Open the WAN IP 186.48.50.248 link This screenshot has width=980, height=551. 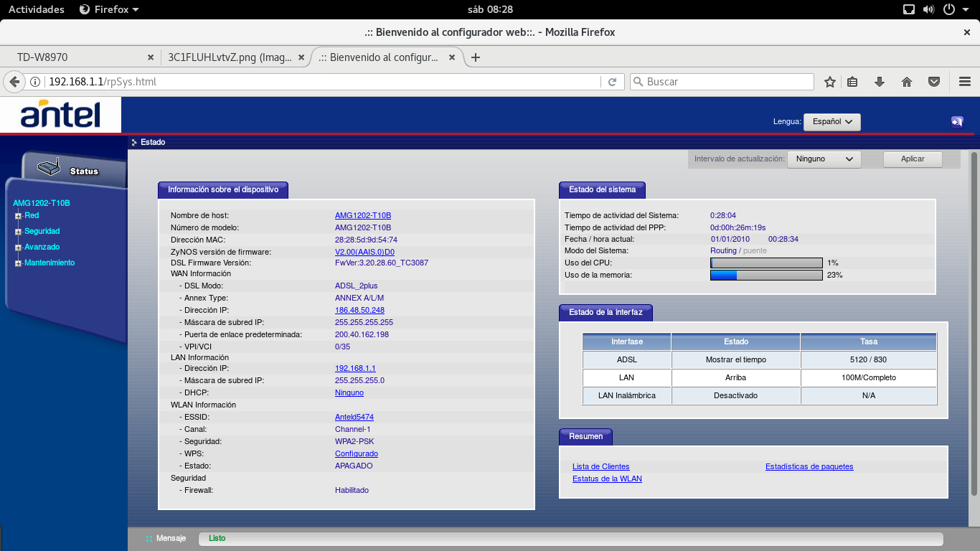pos(359,310)
